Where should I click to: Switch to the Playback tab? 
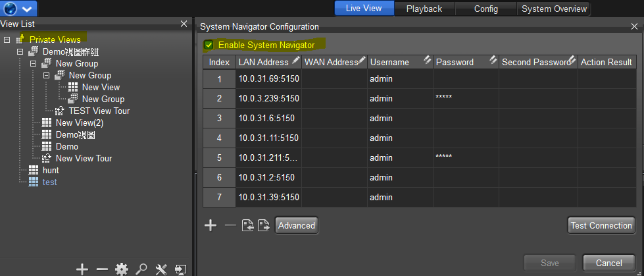424,9
